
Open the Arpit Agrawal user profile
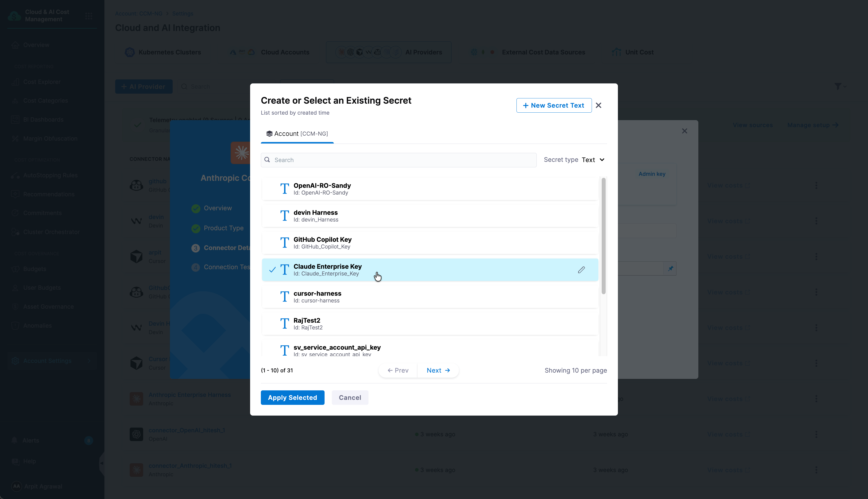coord(37,486)
